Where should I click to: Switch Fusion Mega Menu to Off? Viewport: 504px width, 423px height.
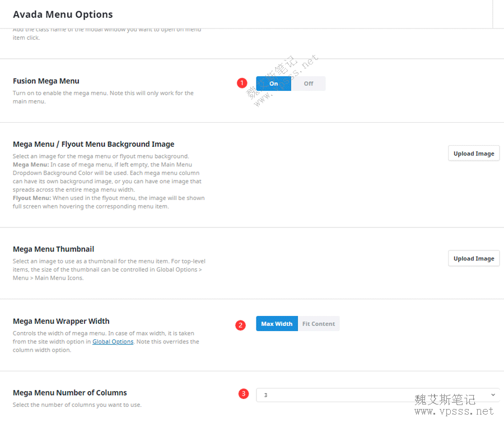(x=309, y=83)
